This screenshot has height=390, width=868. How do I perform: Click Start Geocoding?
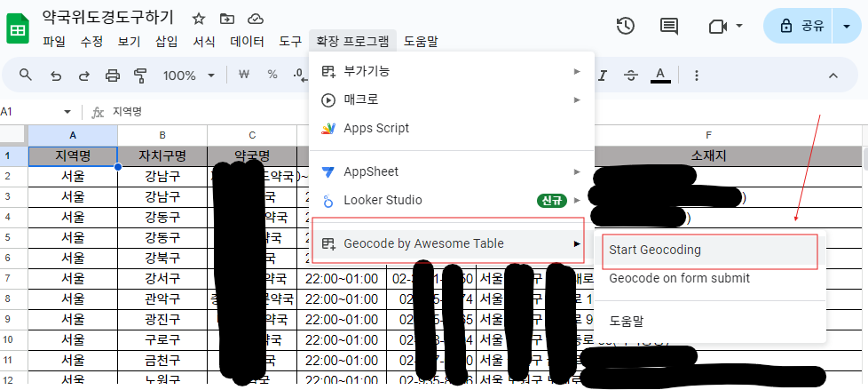pos(710,250)
